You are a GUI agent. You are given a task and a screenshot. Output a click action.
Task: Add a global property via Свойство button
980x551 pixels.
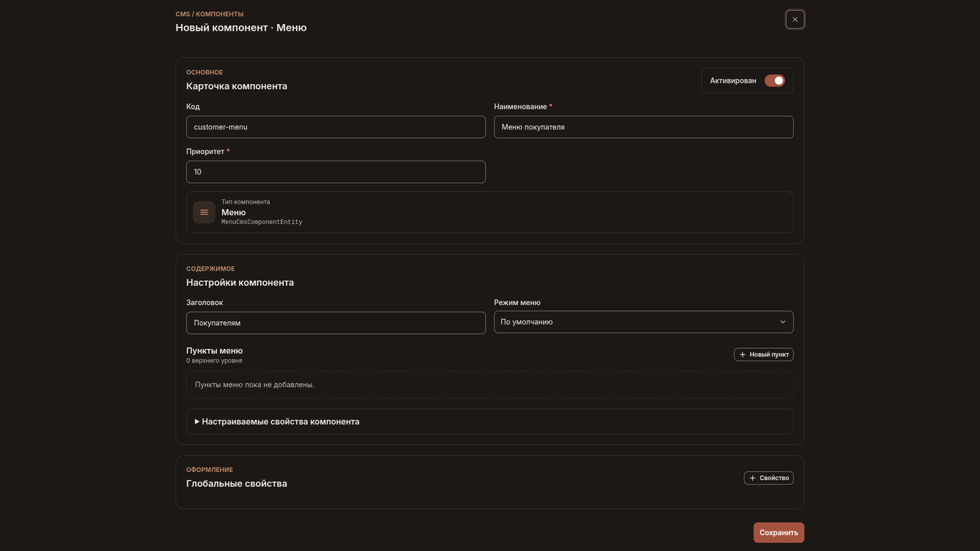coord(768,478)
